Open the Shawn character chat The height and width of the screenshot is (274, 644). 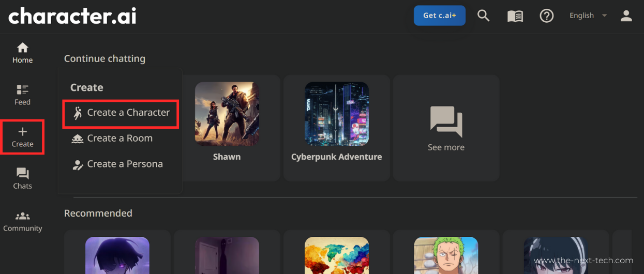(227, 114)
